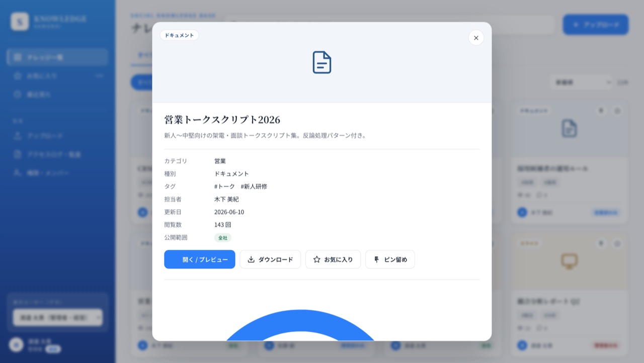
Task: Open the アップロード item in sidebar
Action: [x=57, y=136]
